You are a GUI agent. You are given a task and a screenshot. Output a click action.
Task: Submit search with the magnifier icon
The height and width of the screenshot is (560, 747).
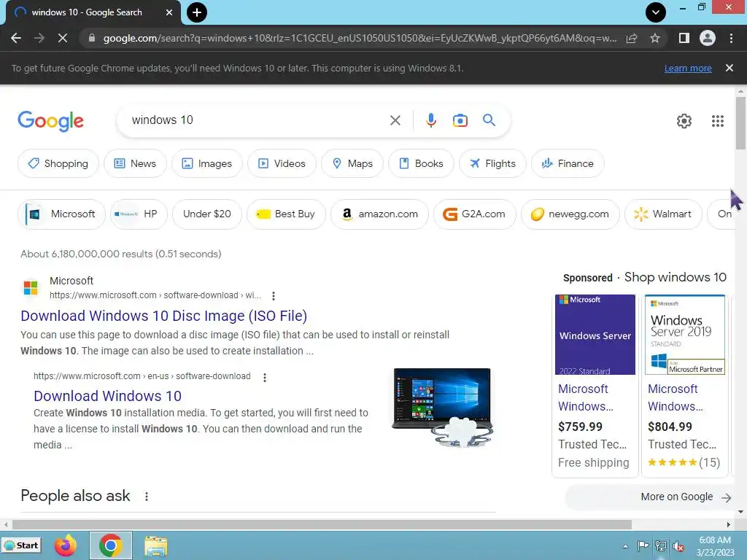[x=489, y=120]
